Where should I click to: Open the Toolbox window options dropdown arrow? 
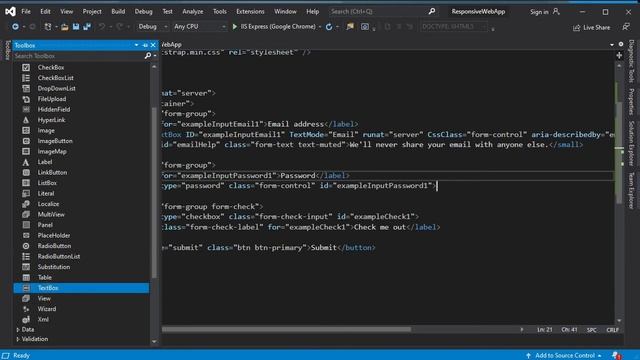click(x=136, y=45)
